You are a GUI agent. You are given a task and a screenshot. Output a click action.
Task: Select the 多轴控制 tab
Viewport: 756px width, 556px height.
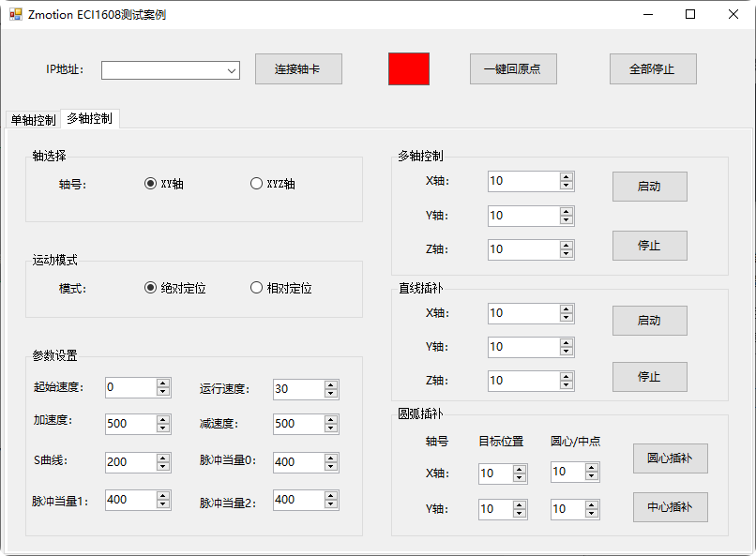point(90,118)
